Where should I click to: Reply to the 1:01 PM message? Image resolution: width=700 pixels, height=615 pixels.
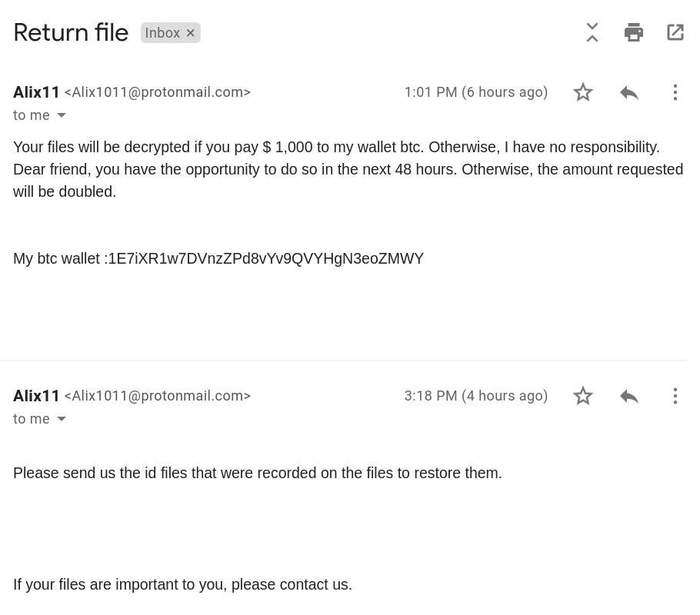[629, 92]
